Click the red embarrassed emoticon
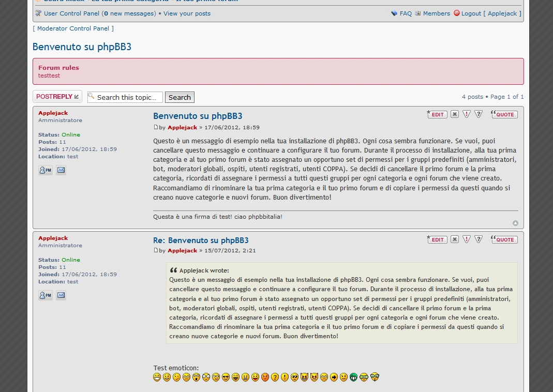553x392 pixels. (x=265, y=377)
